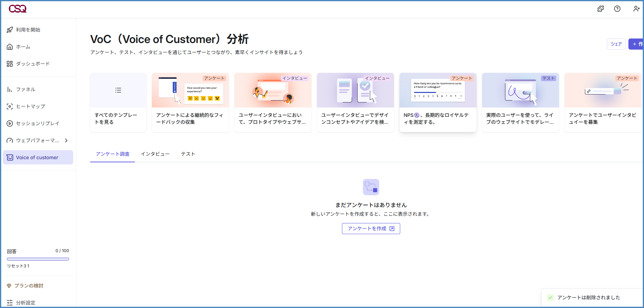This screenshot has width=644, height=308.
Task: Open the アンケートによる継続的なフィードバックの収集 template
Action: 190,102
